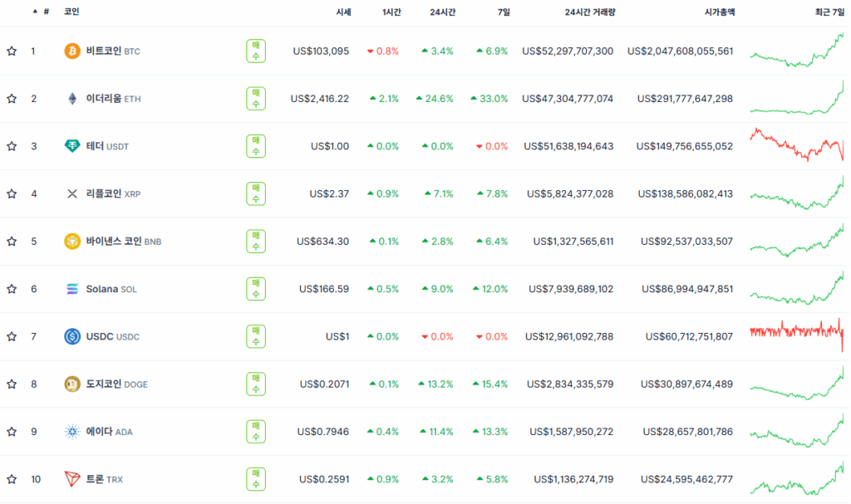This screenshot has height=504, width=851.
Task: Toggle the Solana SOL favorite star
Action: [x=12, y=289]
